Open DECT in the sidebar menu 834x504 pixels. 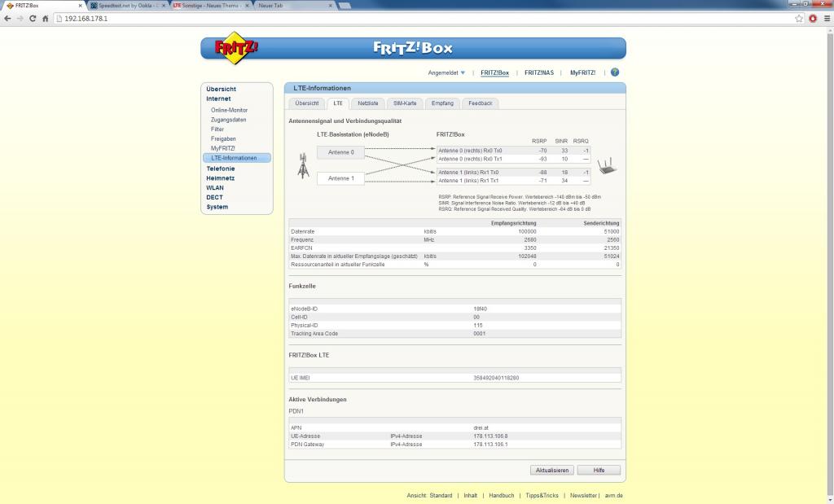[214, 197]
